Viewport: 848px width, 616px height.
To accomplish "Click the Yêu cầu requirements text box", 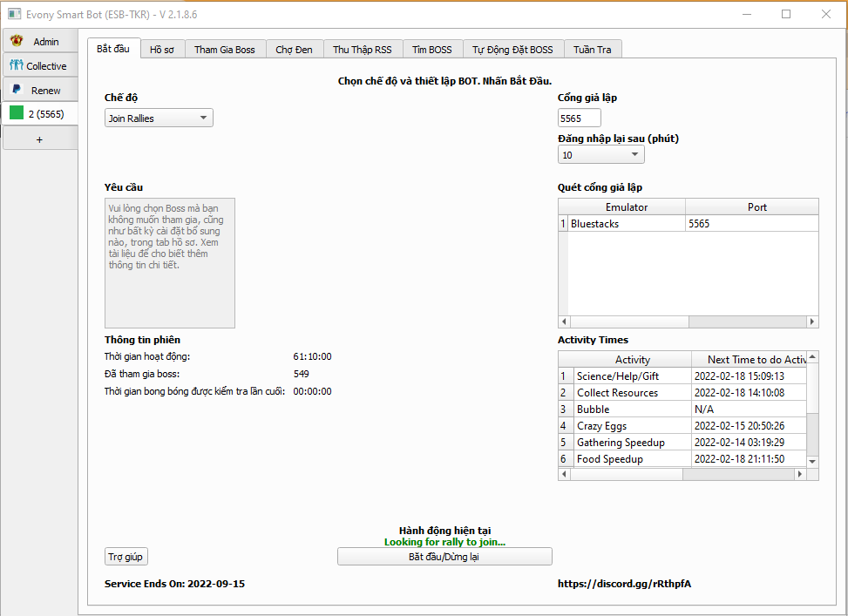I will pos(170,263).
